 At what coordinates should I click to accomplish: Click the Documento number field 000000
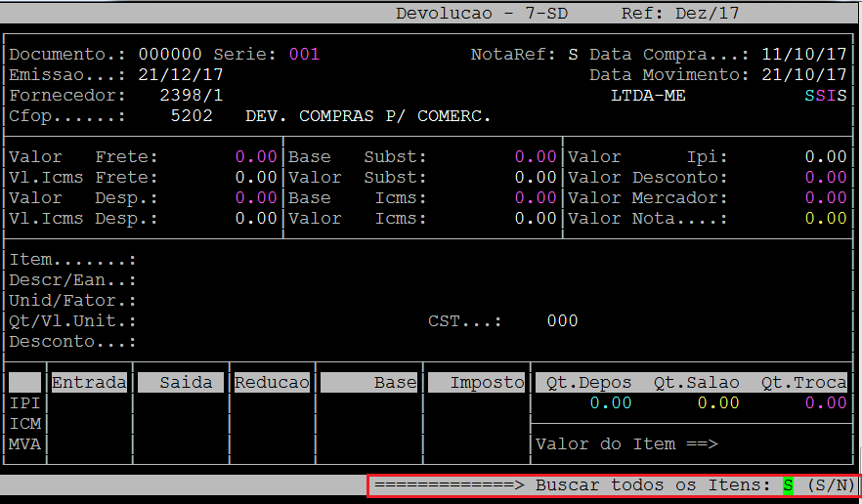point(170,55)
